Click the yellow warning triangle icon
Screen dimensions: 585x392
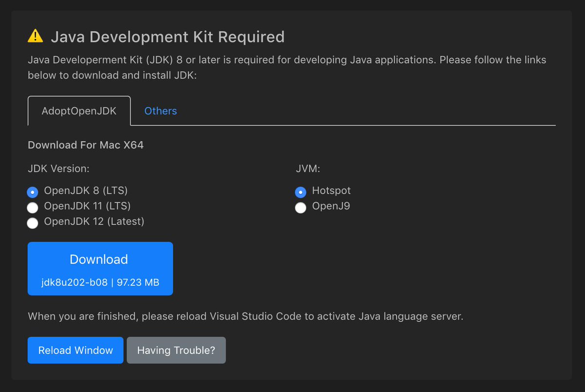click(x=36, y=36)
